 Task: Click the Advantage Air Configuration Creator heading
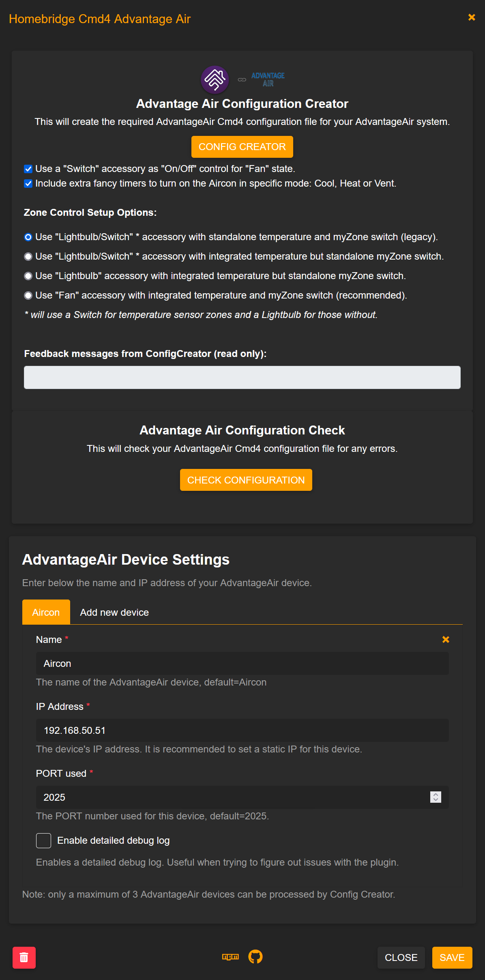point(242,104)
